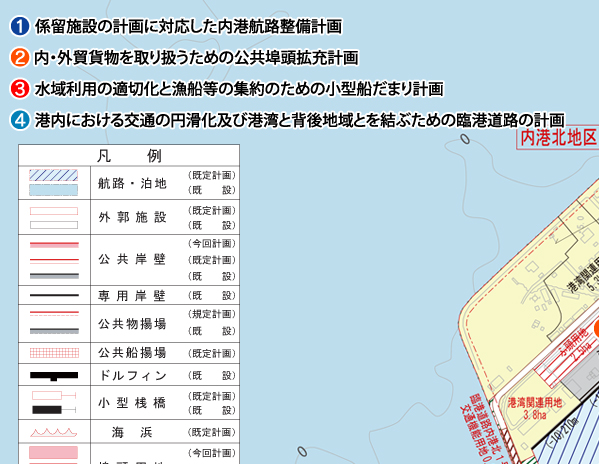Click the wavy 海浜 legend symbol
Screen dimensions: 599x464
click(x=53, y=432)
